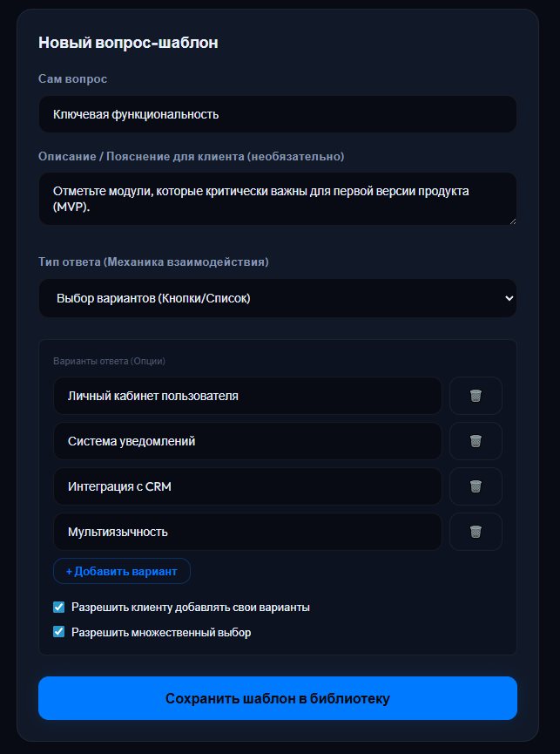Click into the description textarea about MVP modules

(x=278, y=199)
